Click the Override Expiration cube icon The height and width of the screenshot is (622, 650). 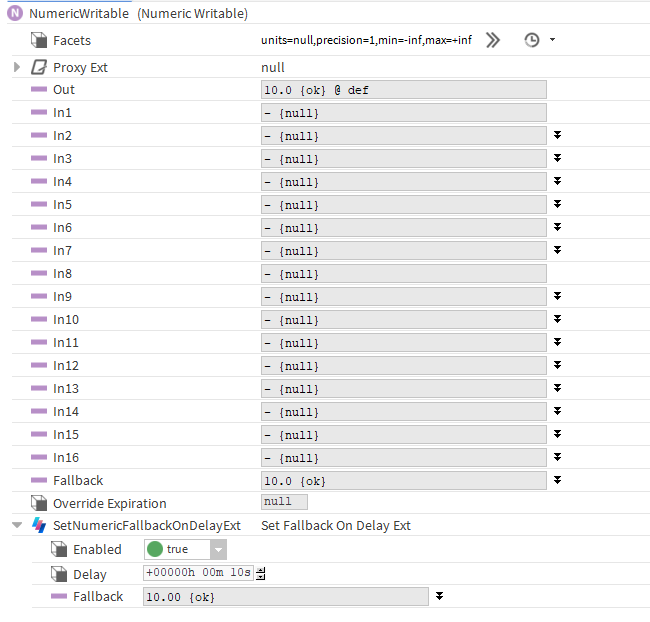[x=39, y=503]
